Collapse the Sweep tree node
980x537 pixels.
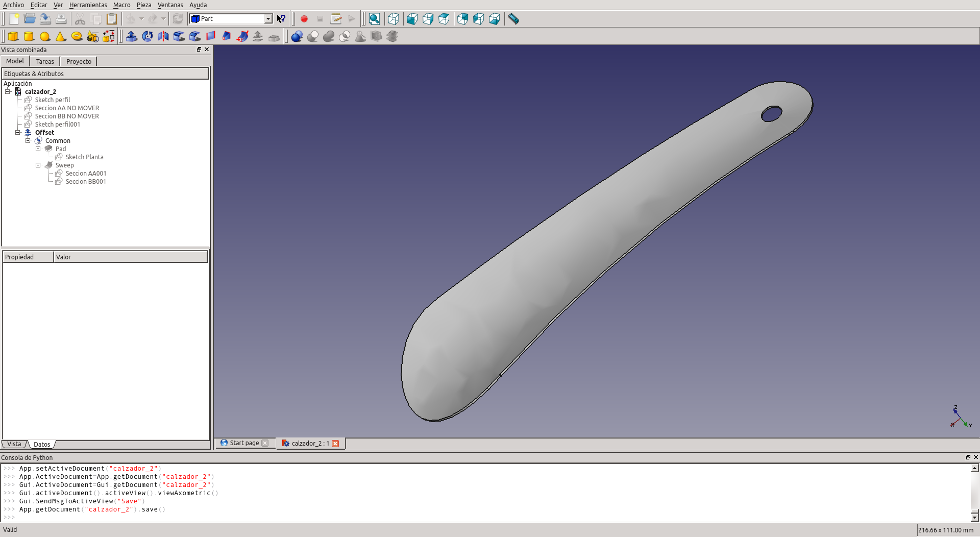pyautogui.click(x=38, y=165)
